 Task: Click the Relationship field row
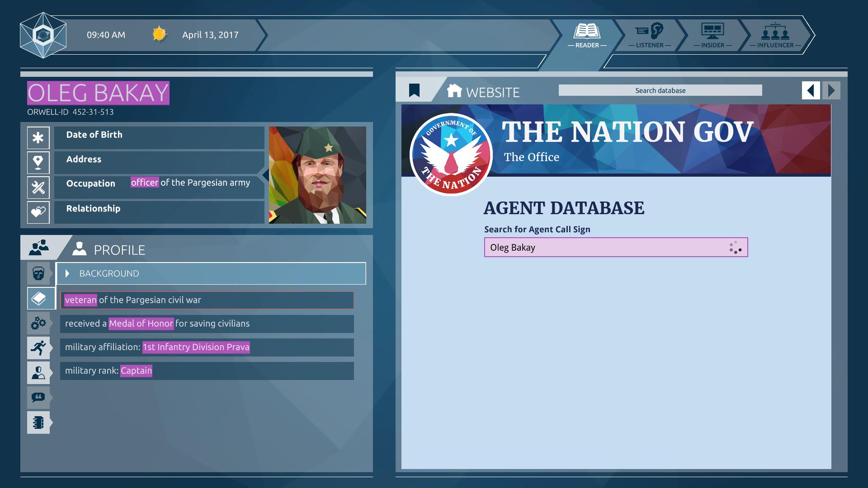(x=159, y=212)
